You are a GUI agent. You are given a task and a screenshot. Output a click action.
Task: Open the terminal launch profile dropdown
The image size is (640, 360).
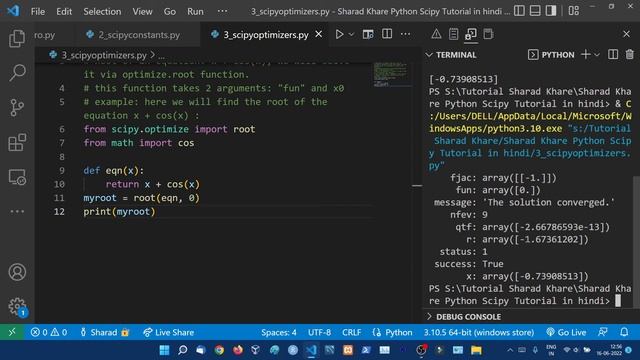point(597,55)
